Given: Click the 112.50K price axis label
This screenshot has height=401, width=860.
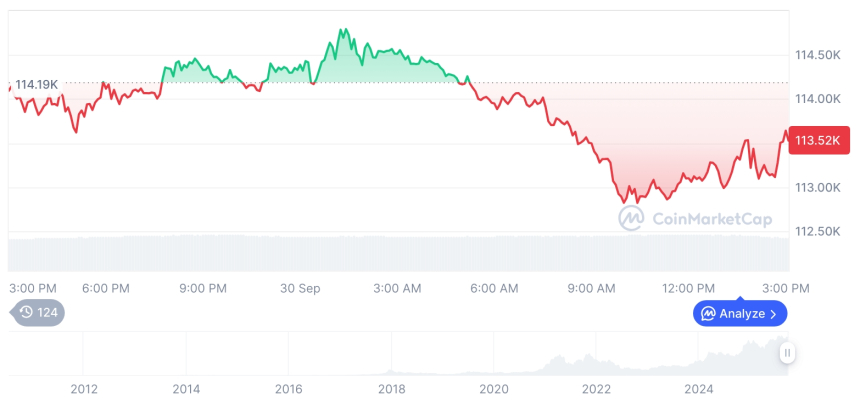Looking at the screenshot, I should [x=816, y=232].
